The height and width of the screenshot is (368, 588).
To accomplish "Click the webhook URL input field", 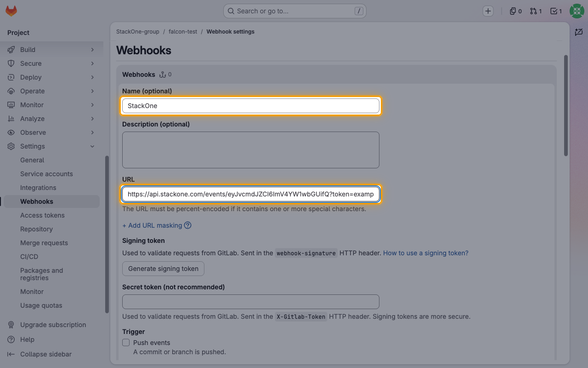I will point(251,194).
